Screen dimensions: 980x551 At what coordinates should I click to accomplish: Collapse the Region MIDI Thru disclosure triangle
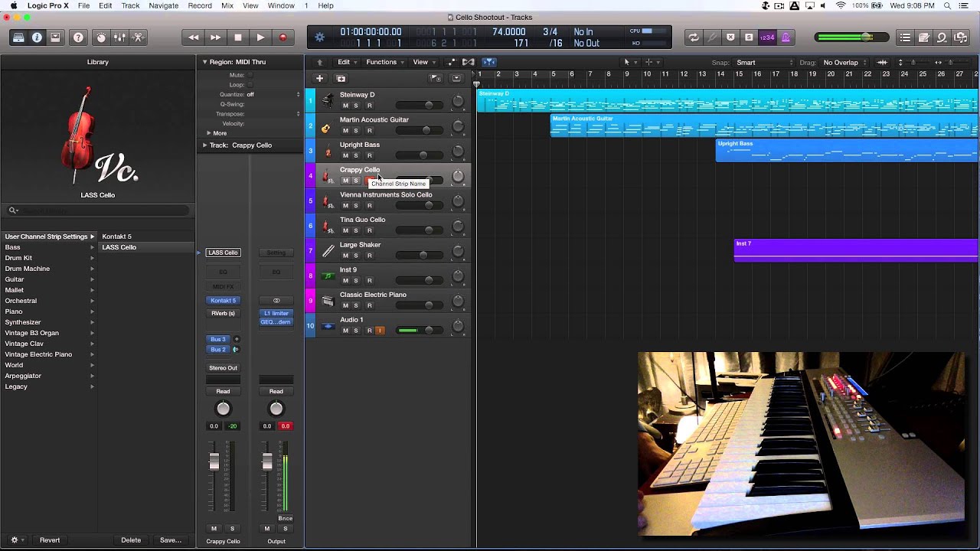click(204, 62)
